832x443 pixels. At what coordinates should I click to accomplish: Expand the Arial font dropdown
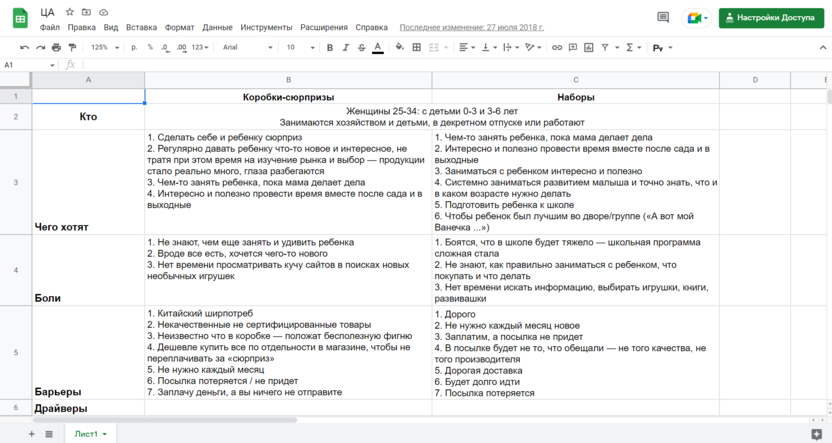[247, 47]
